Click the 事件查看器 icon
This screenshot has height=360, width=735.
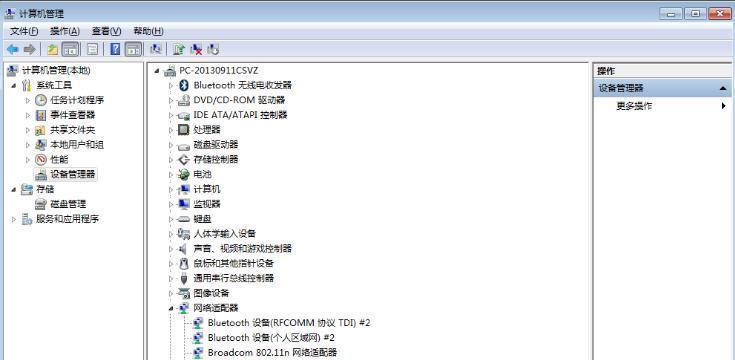tap(41, 115)
